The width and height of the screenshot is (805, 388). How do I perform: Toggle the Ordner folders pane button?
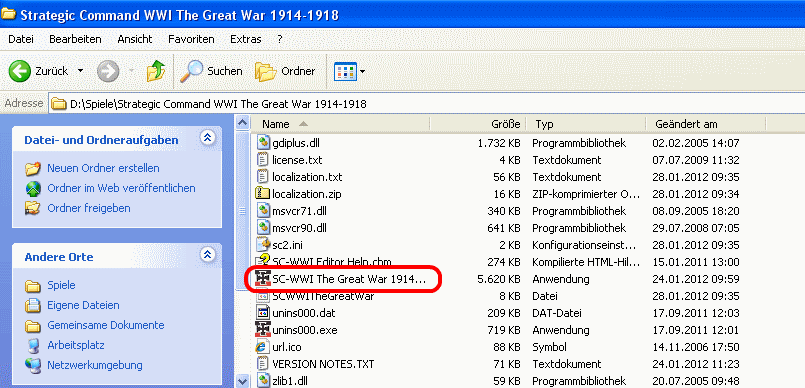pos(285,71)
